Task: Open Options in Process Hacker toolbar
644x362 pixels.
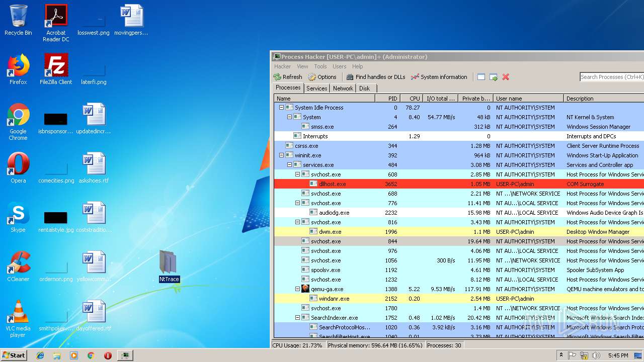Action: 322,77
